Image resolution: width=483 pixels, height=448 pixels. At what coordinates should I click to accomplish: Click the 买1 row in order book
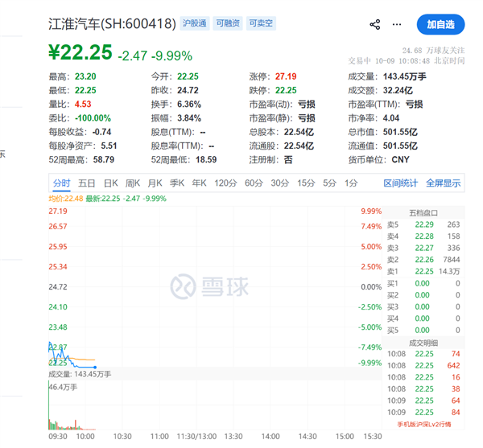tap(423, 283)
